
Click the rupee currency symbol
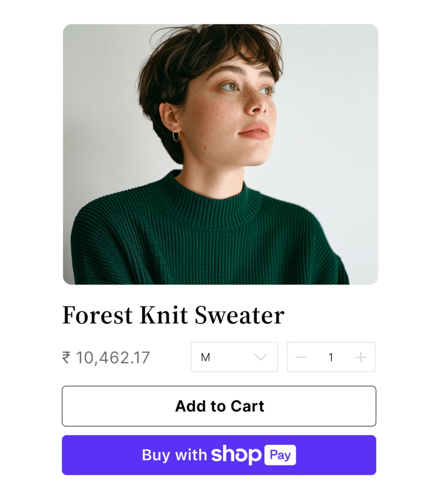click(66, 357)
